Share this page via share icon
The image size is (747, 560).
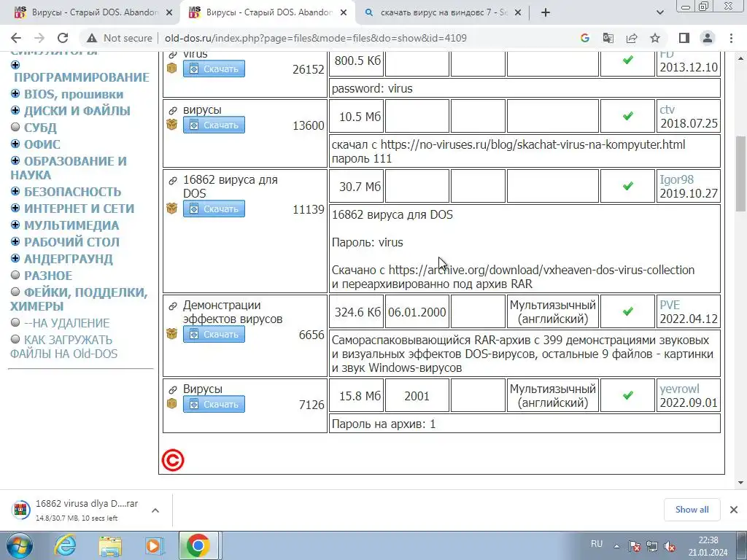coord(632,38)
